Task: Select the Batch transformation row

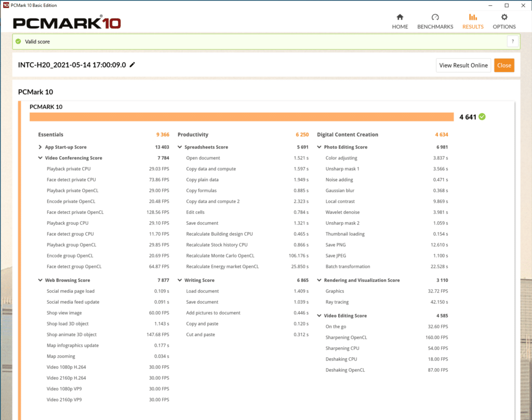Action: (387, 266)
